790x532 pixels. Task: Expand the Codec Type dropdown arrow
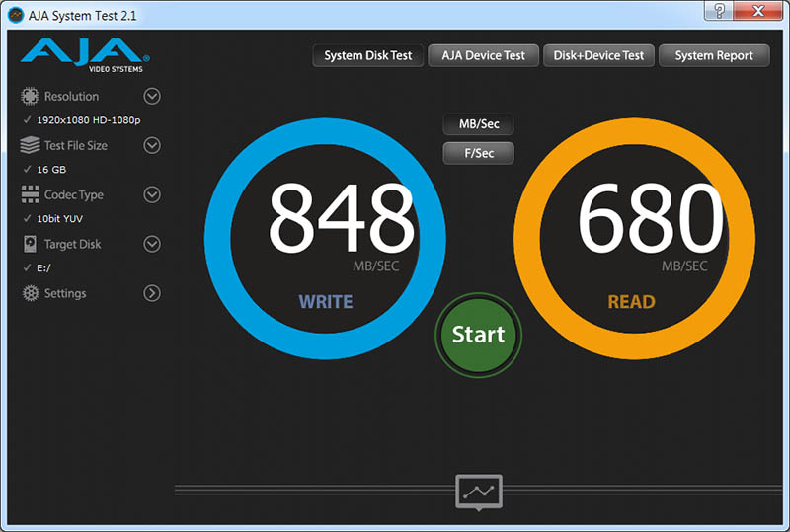[x=152, y=194]
